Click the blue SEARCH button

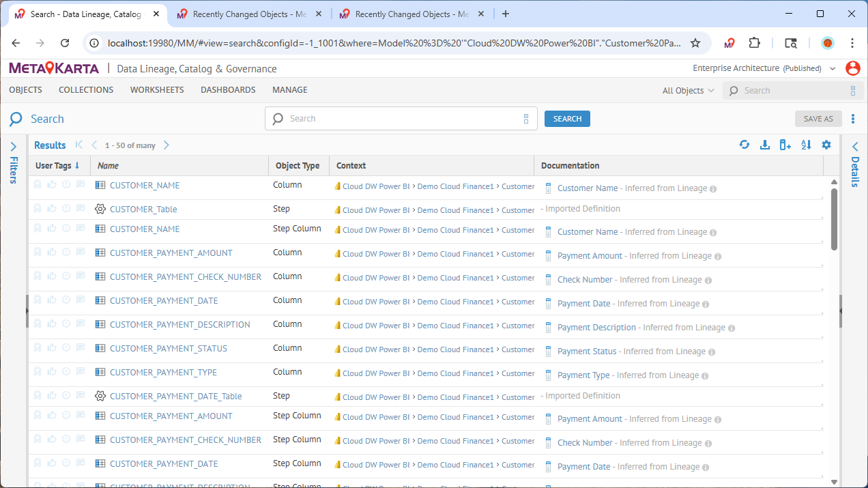(567, 119)
